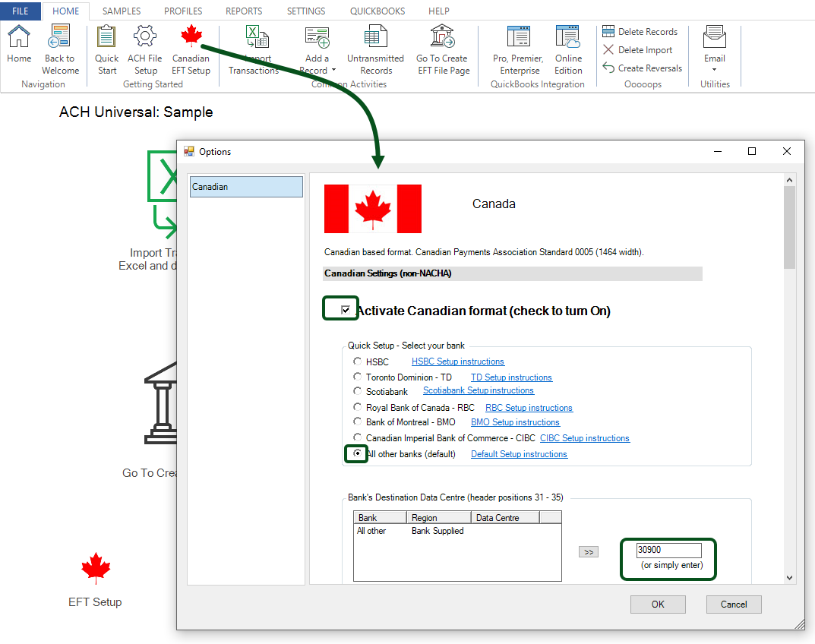This screenshot has width=815, height=644.
Task: Open Canadian EFT Setup maple leaf icon
Action: click(x=191, y=36)
